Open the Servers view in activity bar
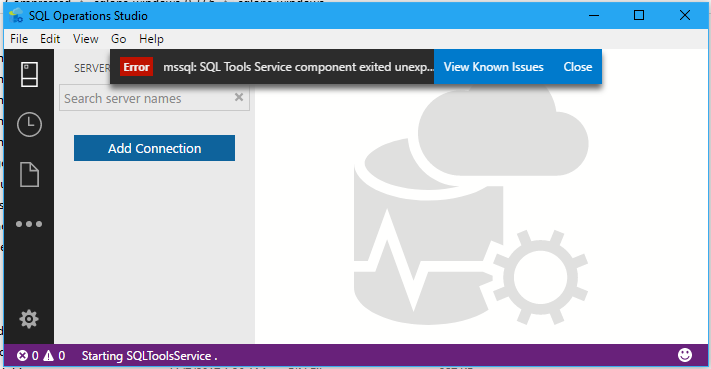Screen dimensions: 711x369 pyautogui.click(x=29, y=74)
